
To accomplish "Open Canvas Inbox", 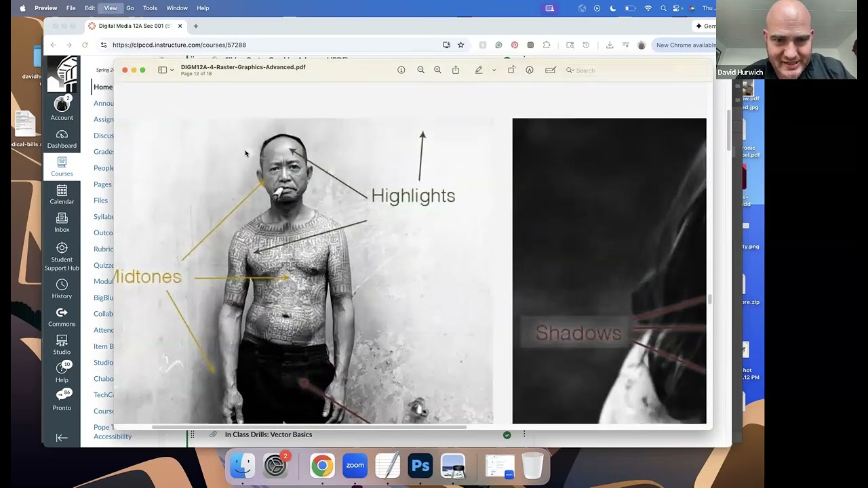I will (x=62, y=222).
